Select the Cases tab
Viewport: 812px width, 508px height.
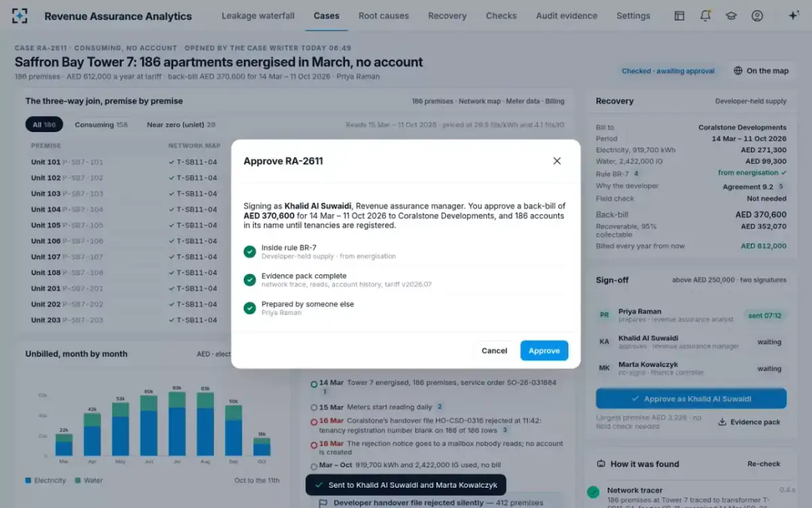[x=327, y=16]
